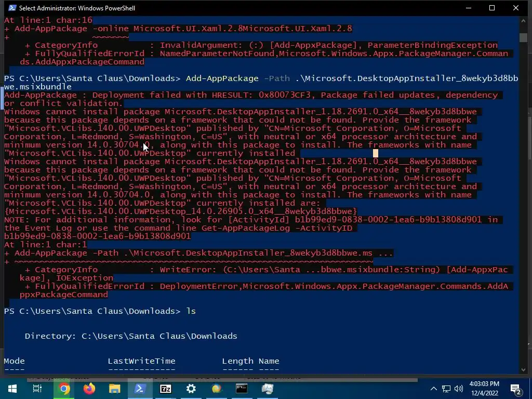Screen dimensions: 532x399
Task: Open the volume control tray icon
Action: 459,389
